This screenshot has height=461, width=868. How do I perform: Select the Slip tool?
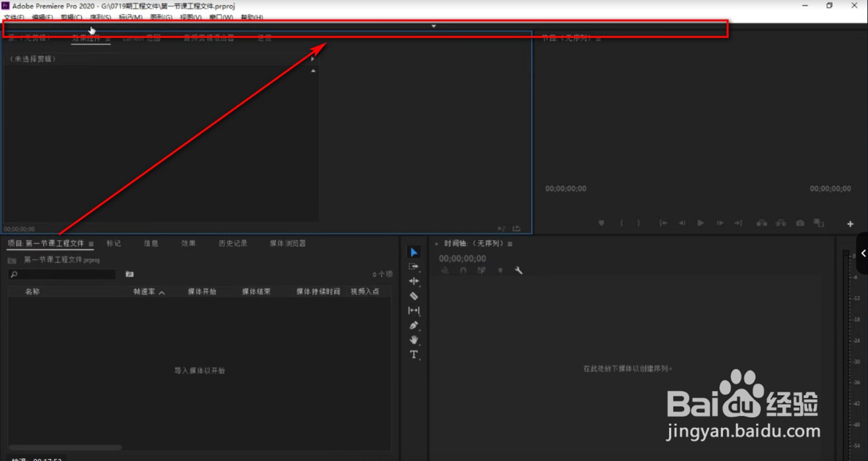pos(414,310)
